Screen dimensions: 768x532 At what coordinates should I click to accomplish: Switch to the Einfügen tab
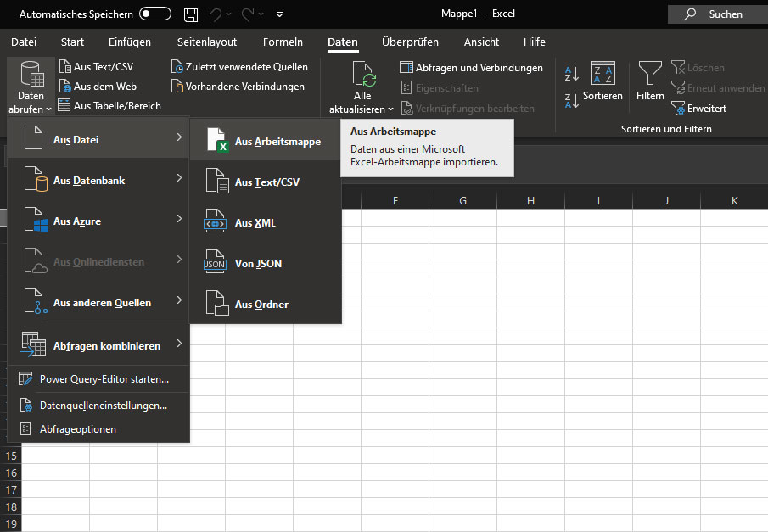tap(130, 42)
